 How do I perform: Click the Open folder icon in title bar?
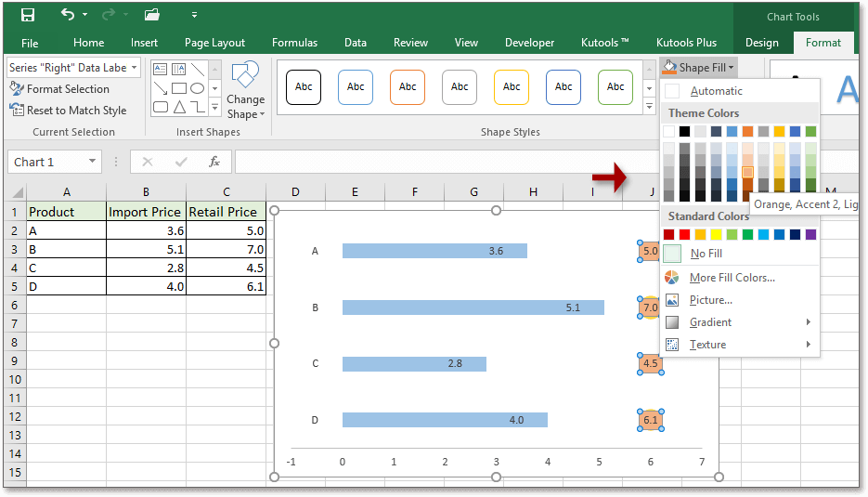[152, 15]
